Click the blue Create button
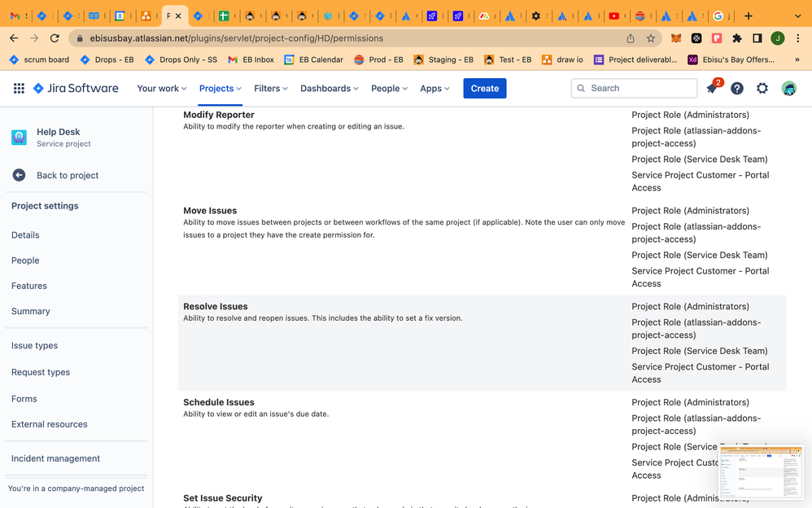 (x=485, y=88)
